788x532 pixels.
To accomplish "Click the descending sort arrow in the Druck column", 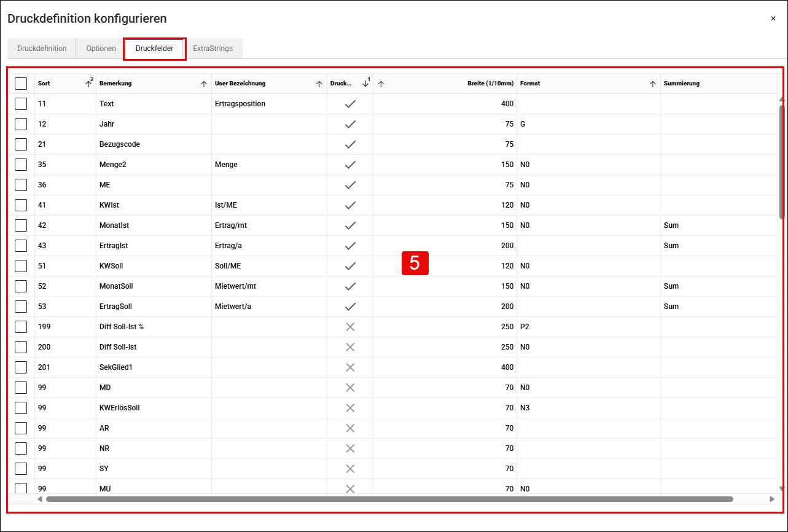I will tap(365, 84).
